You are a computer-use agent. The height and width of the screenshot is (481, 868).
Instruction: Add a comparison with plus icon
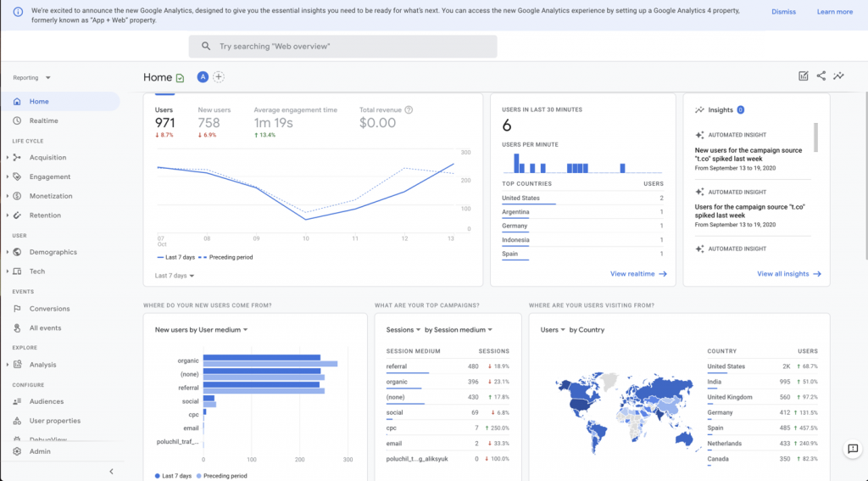click(x=219, y=77)
